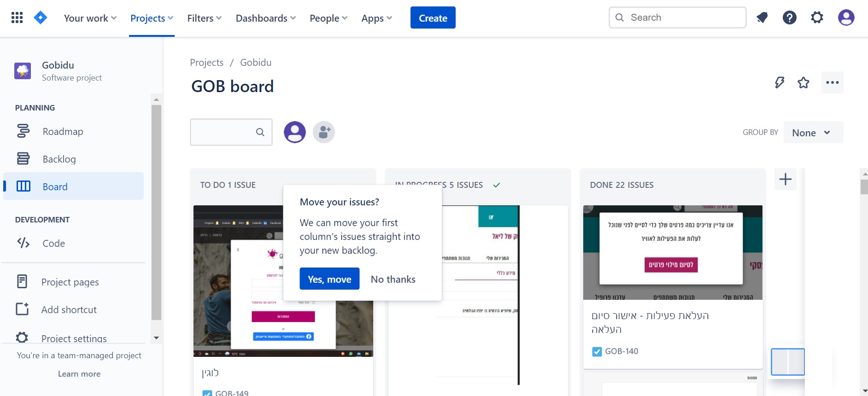Click the Jira logo icon

41,18
